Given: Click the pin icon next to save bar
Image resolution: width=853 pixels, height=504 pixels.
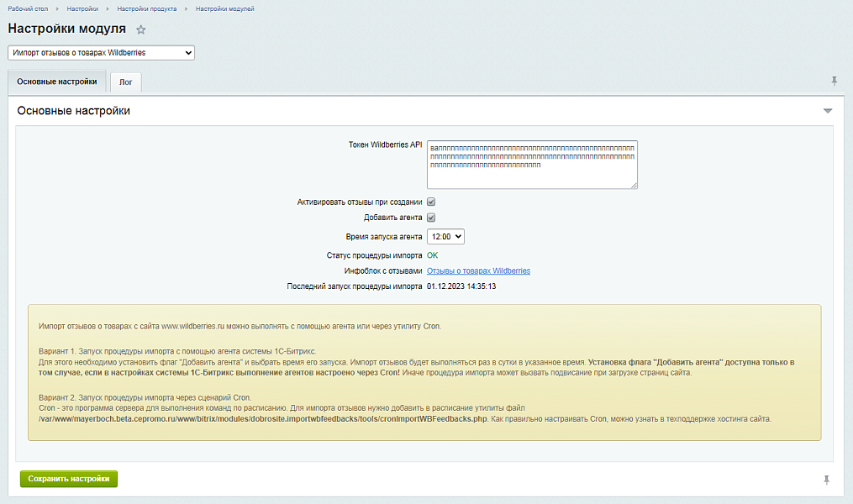Looking at the screenshot, I should [x=827, y=480].
